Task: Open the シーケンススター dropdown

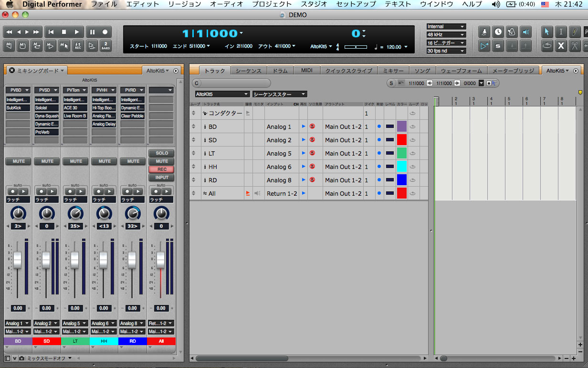Action: pyautogui.click(x=280, y=95)
